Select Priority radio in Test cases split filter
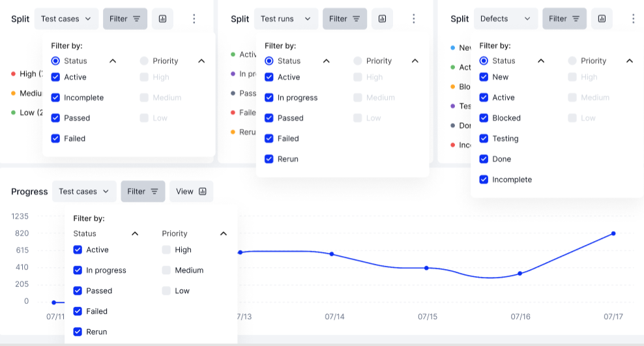The height and width of the screenshot is (346, 644). click(x=144, y=61)
